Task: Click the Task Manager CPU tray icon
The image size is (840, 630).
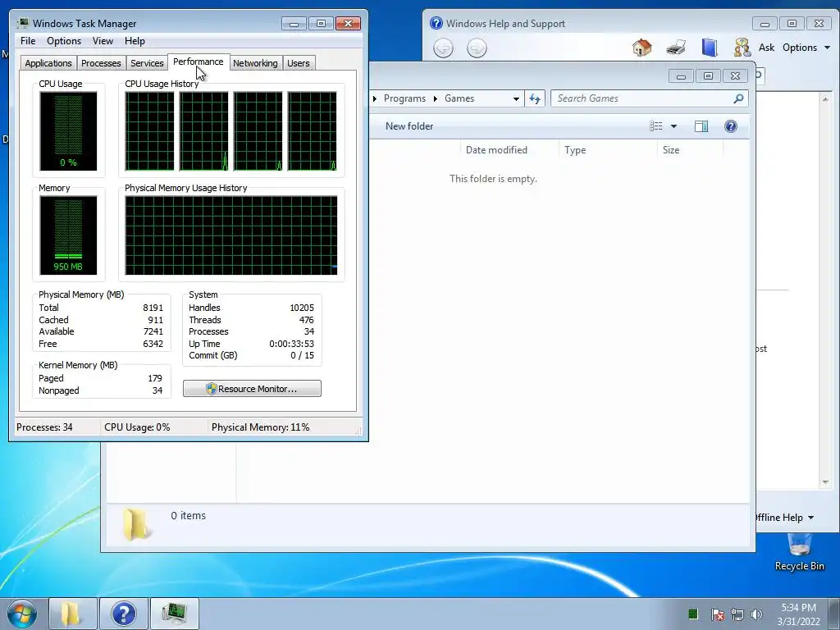Action: tap(692, 614)
